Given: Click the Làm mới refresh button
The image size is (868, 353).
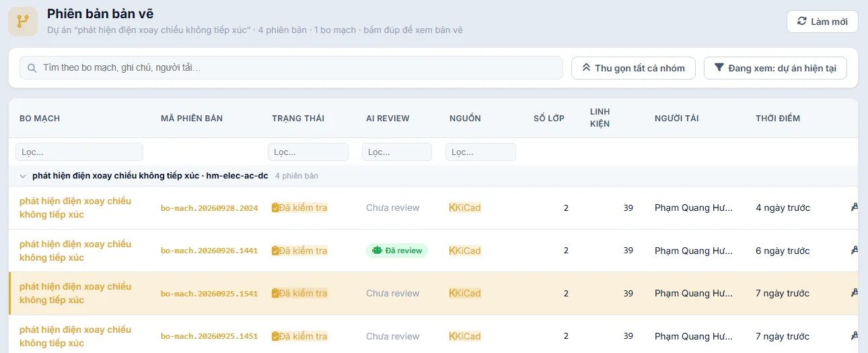Looking at the screenshot, I should pyautogui.click(x=822, y=22).
